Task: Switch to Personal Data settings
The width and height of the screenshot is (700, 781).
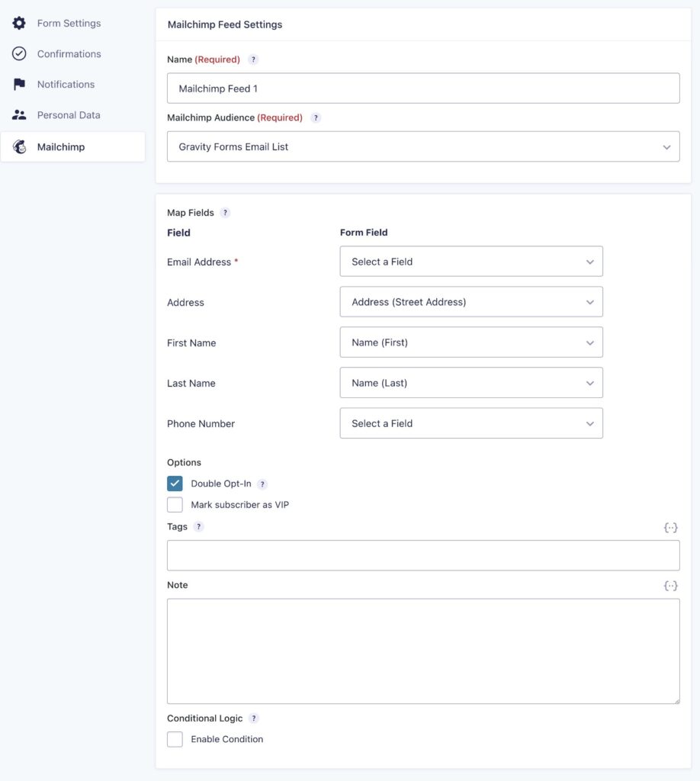Action: click(x=69, y=115)
